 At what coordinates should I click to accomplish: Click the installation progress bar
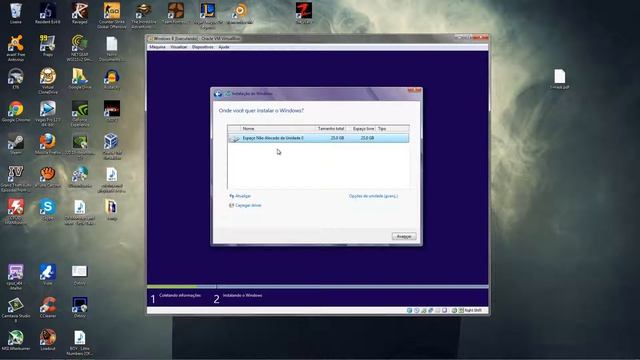[x=318, y=287]
